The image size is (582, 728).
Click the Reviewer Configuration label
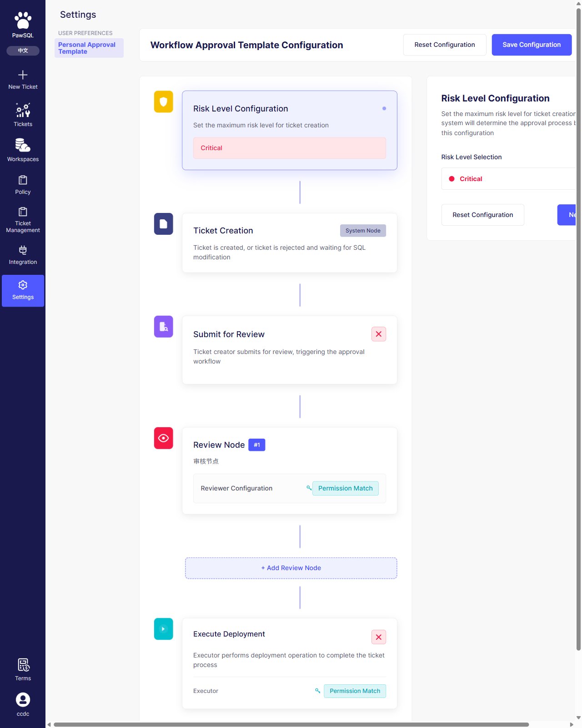tap(236, 488)
